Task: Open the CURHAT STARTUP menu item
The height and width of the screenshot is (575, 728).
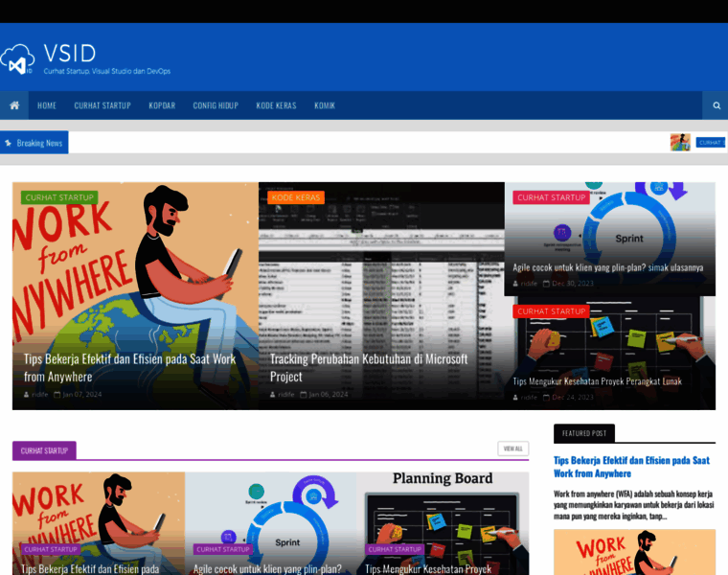Action: pyautogui.click(x=102, y=105)
